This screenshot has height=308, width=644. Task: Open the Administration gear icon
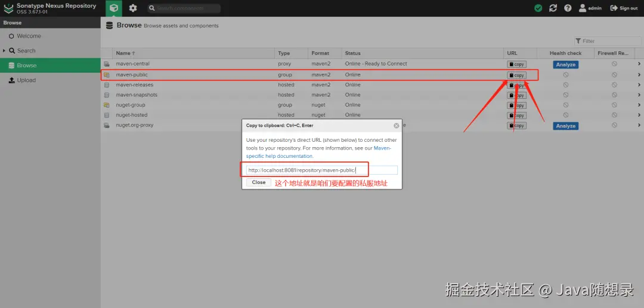click(132, 8)
